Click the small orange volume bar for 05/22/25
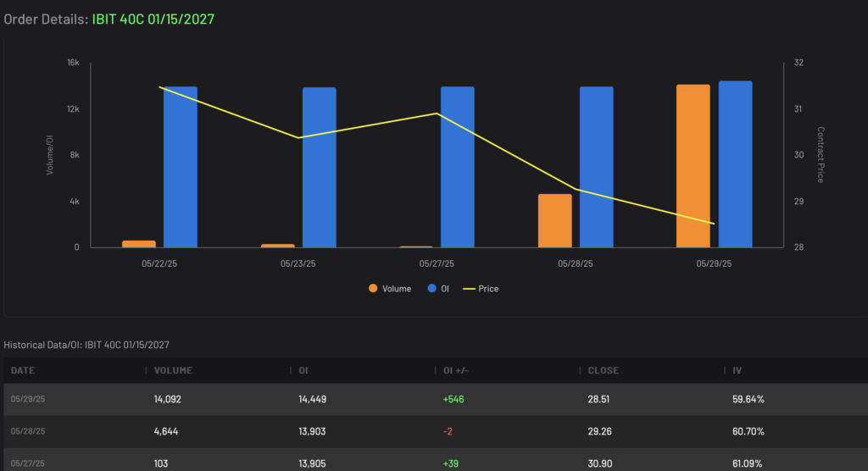 pos(139,244)
